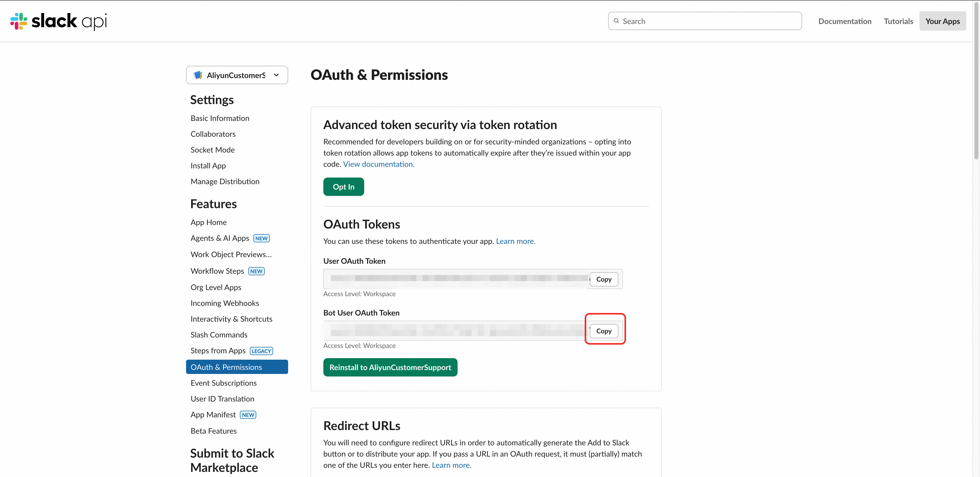
Task: Click the Settings sidebar heading
Action: (x=212, y=100)
